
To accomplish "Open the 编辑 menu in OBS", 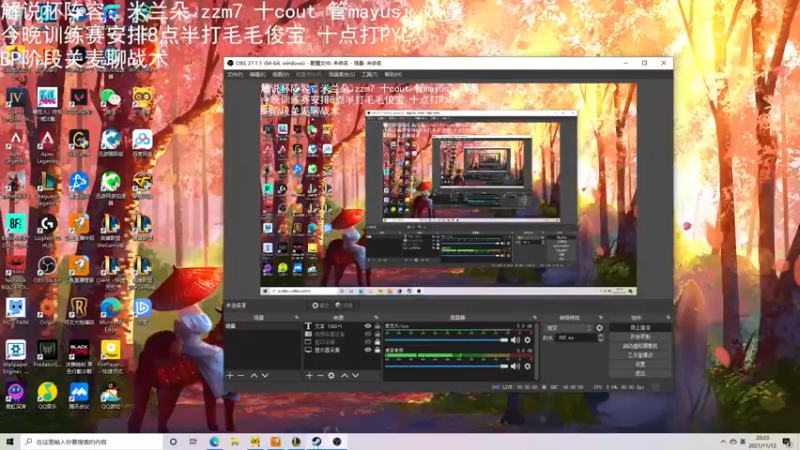I will [x=257, y=74].
